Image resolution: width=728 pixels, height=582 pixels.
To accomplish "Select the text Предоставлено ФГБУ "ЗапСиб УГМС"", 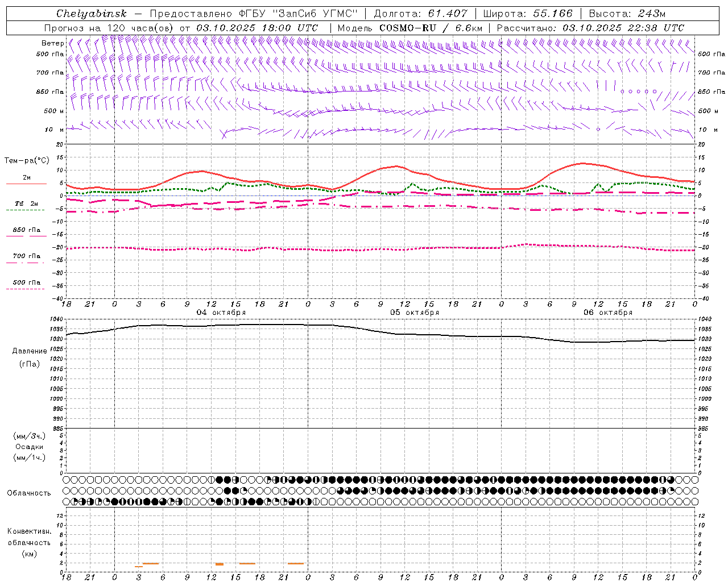I will 254,14.
